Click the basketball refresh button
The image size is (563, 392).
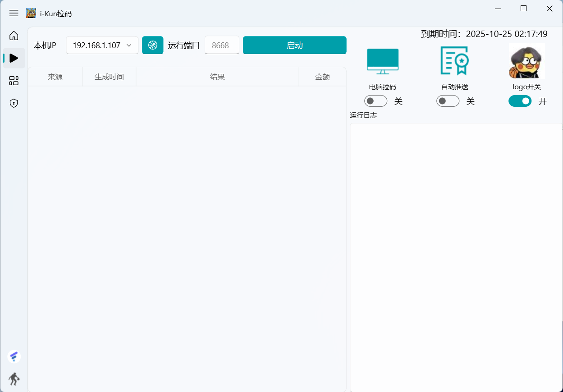point(153,45)
